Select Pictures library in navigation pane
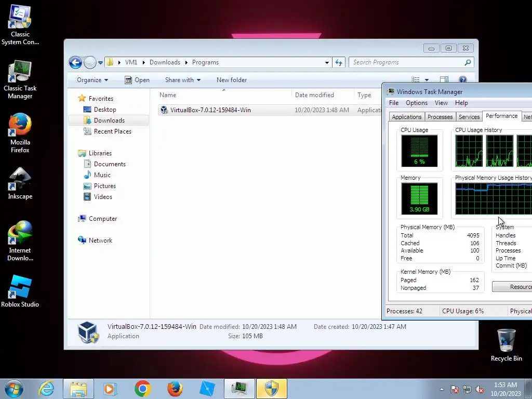 (104, 186)
